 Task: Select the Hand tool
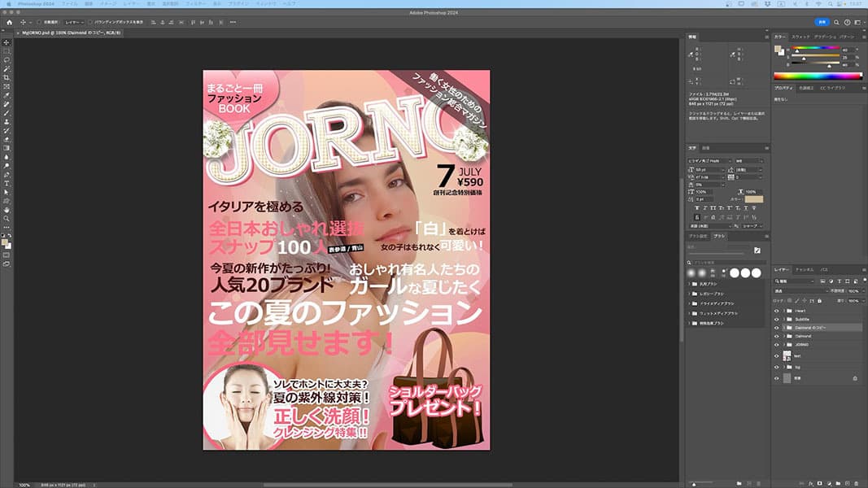point(7,210)
